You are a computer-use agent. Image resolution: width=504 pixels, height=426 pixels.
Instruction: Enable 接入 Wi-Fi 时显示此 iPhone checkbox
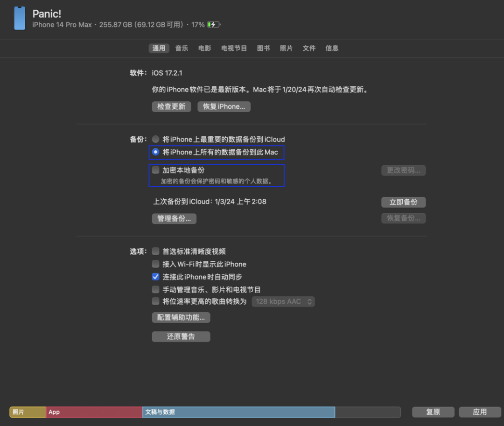click(x=155, y=264)
